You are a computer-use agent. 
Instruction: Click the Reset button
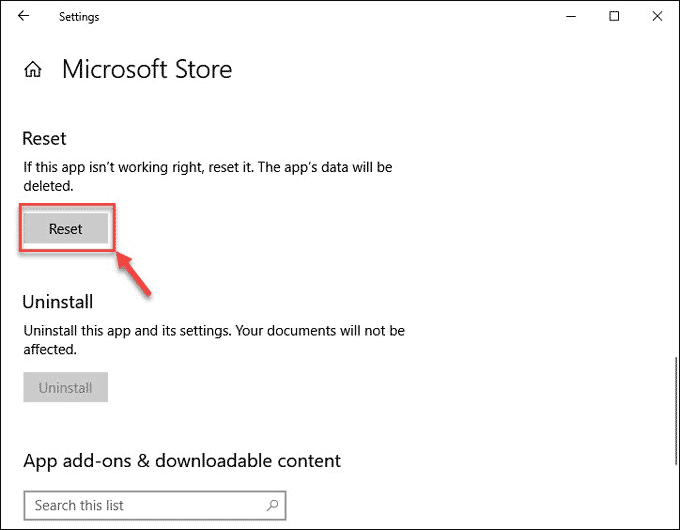(65, 228)
